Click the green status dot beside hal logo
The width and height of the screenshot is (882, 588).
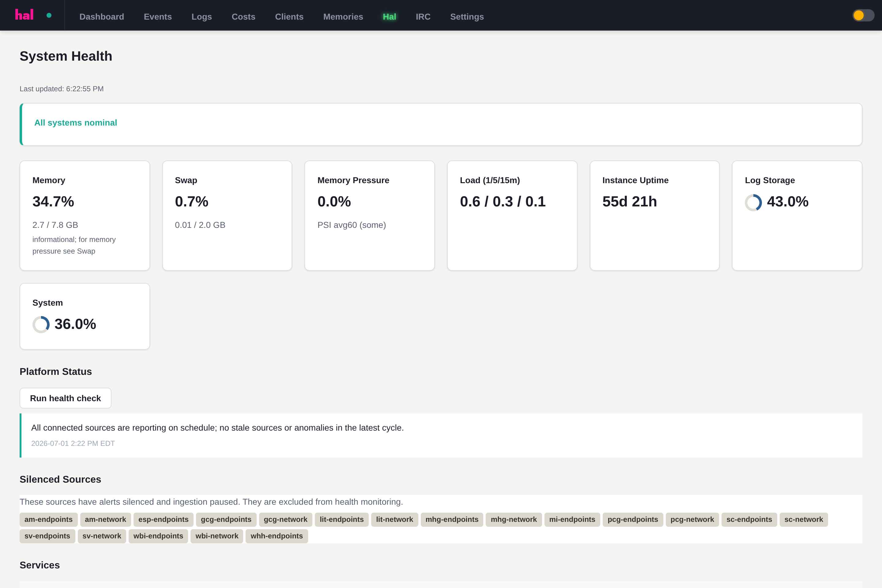coord(49,15)
